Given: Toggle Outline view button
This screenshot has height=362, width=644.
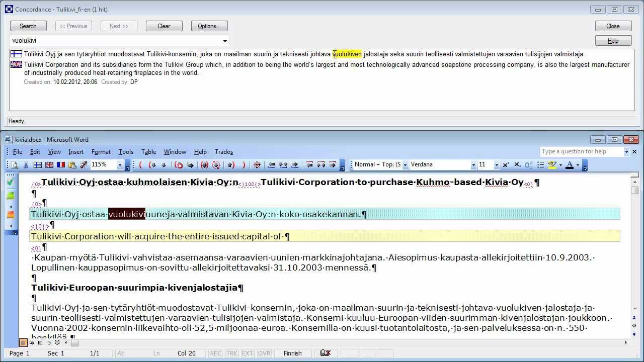Looking at the screenshot, I should tap(49, 342).
